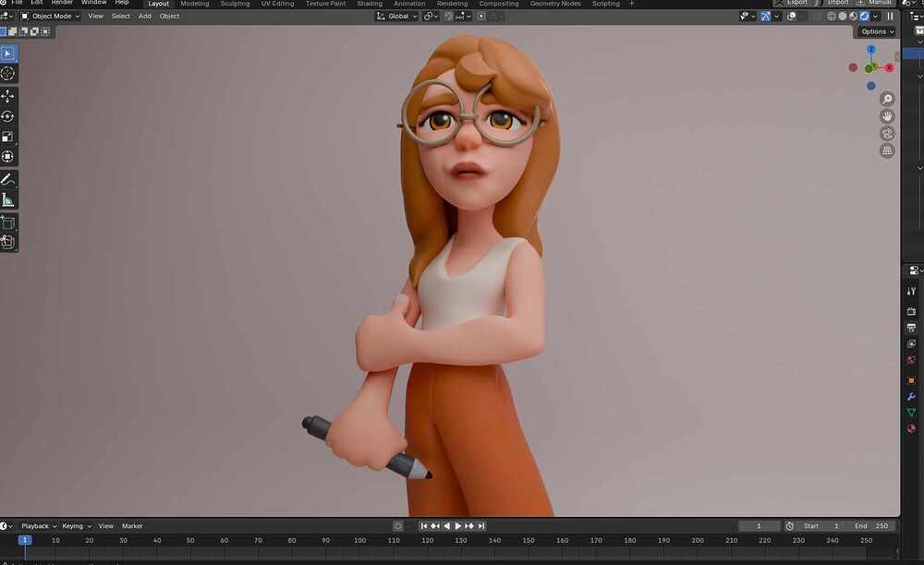Toggle auto keying record button

click(x=397, y=526)
